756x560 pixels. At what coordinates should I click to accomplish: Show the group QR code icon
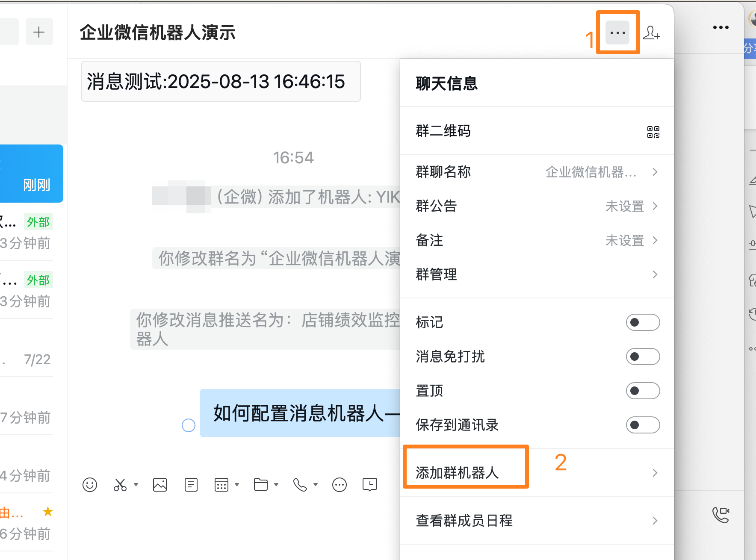(653, 132)
